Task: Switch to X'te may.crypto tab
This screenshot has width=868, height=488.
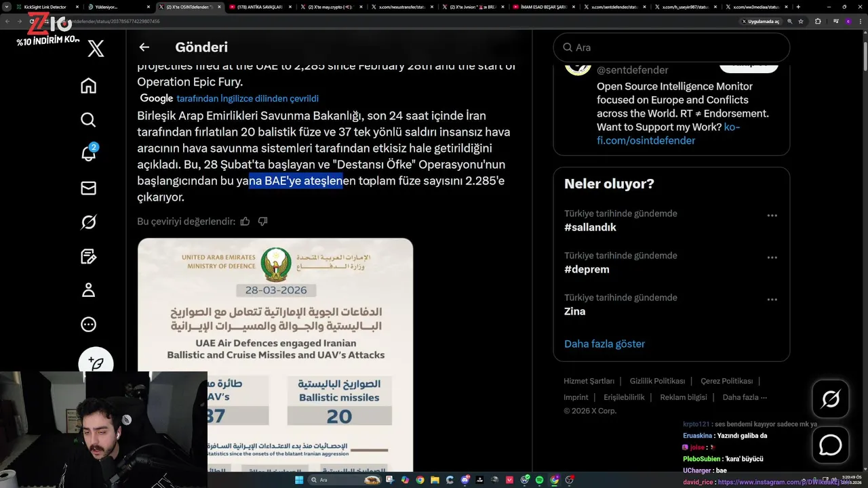Action: point(332,7)
